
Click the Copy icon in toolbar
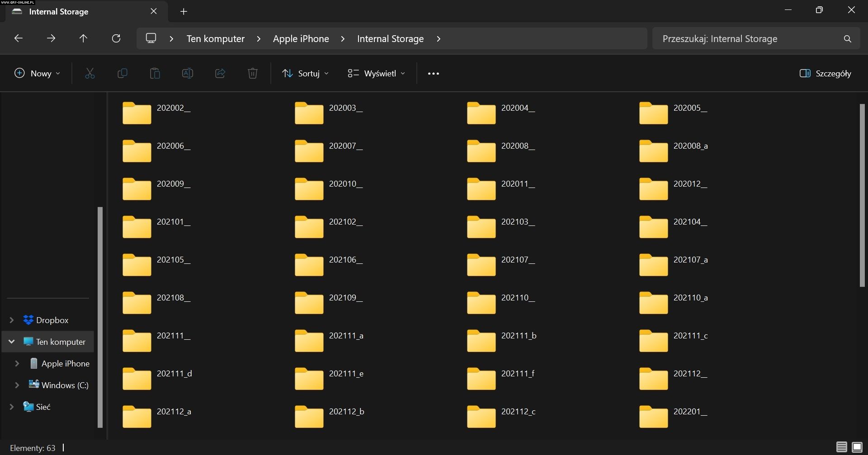tap(122, 73)
